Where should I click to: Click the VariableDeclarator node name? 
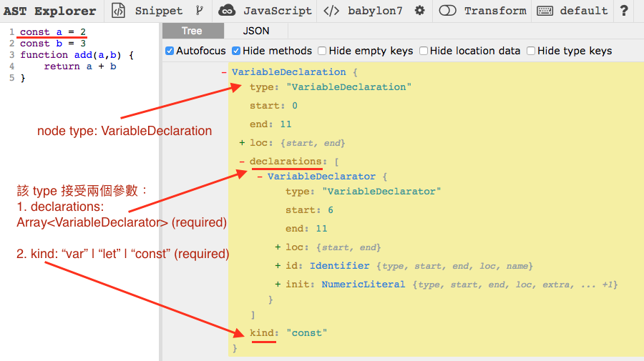tap(321, 177)
